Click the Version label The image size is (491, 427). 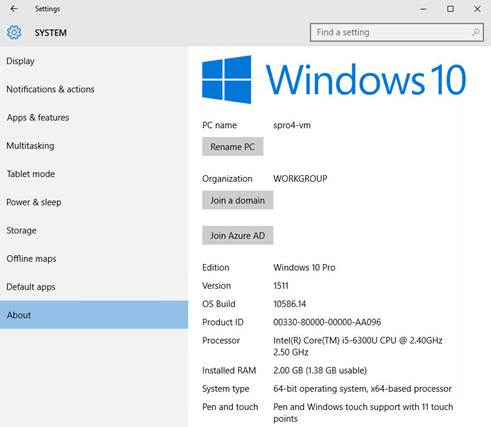[x=216, y=286]
